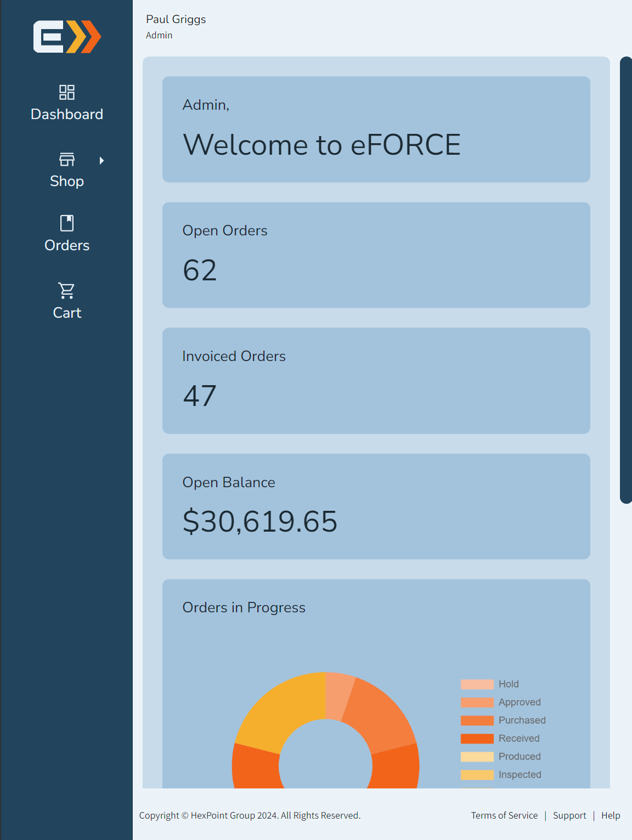Click the Admin role label under user name

[x=159, y=35]
